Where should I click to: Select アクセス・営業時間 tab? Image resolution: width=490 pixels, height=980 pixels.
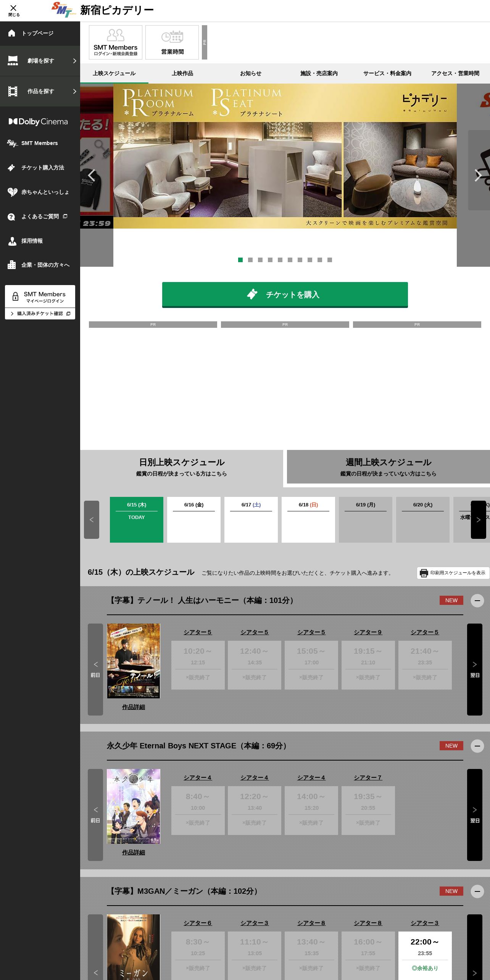[x=455, y=73]
